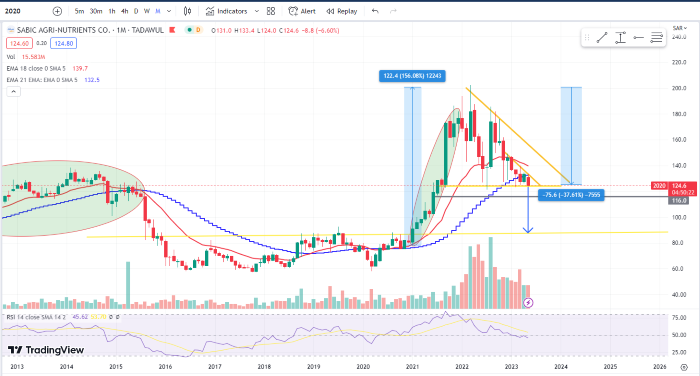The height and width of the screenshot is (376, 700).
Task: Click the TradingView logo
Action: click(46, 350)
